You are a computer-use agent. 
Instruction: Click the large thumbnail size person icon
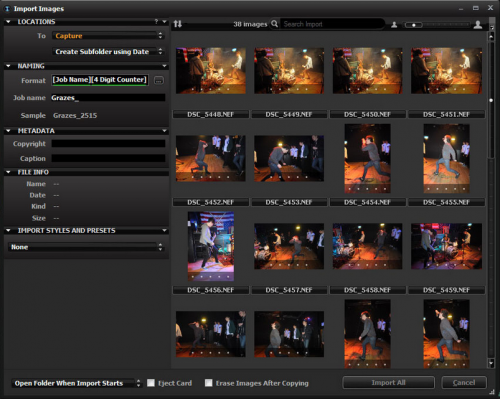[478, 24]
